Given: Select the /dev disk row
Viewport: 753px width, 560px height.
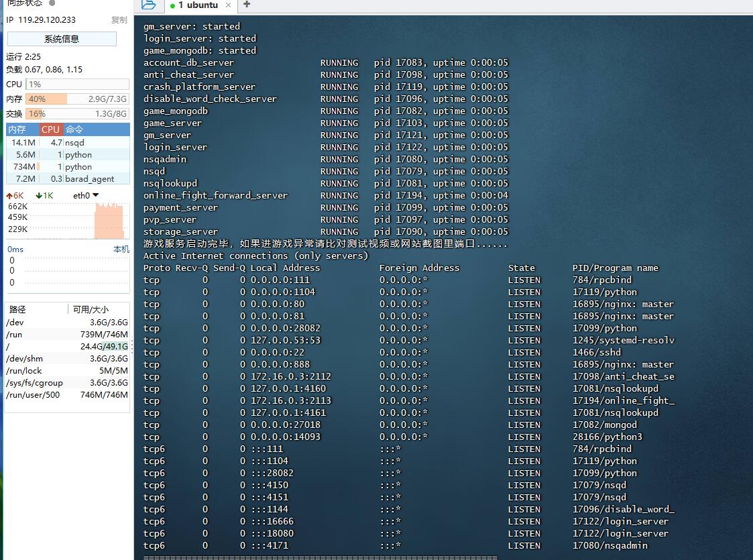Looking at the screenshot, I should coord(67,323).
